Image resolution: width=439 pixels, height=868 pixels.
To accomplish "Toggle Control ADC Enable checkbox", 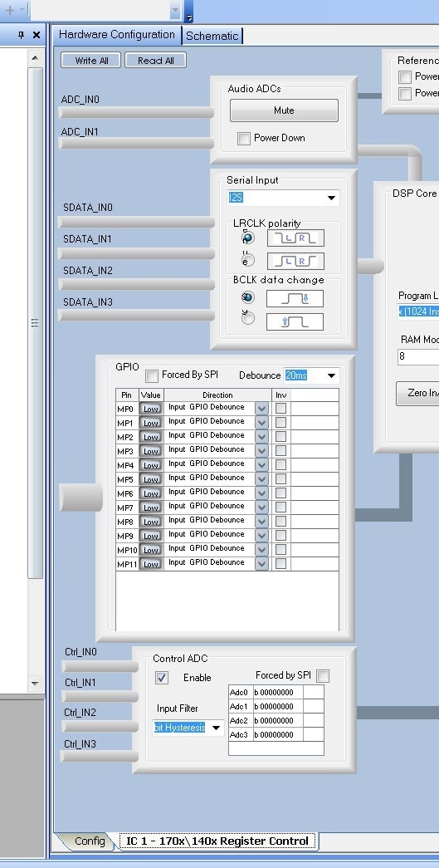I will click(x=162, y=678).
